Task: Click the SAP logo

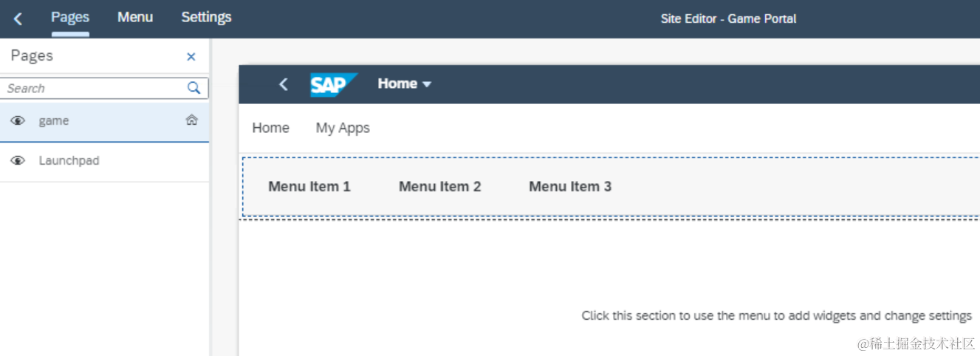Action: pyautogui.click(x=333, y=84)
